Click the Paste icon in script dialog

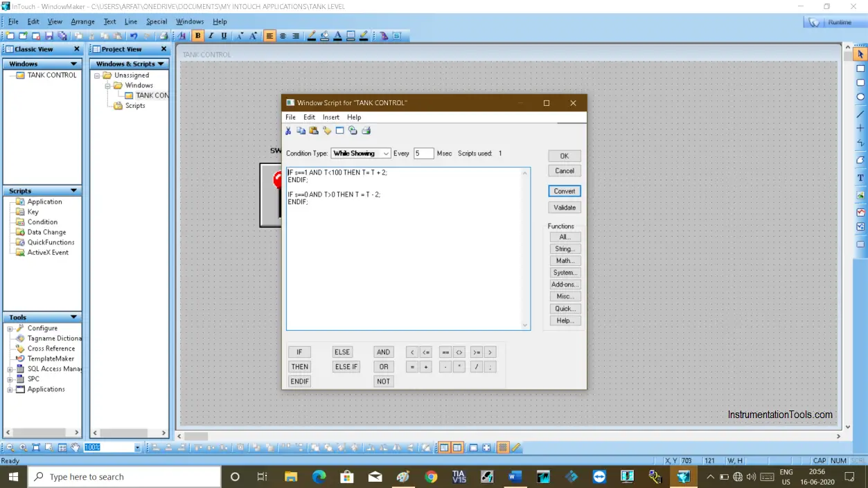tap(314, 131)
